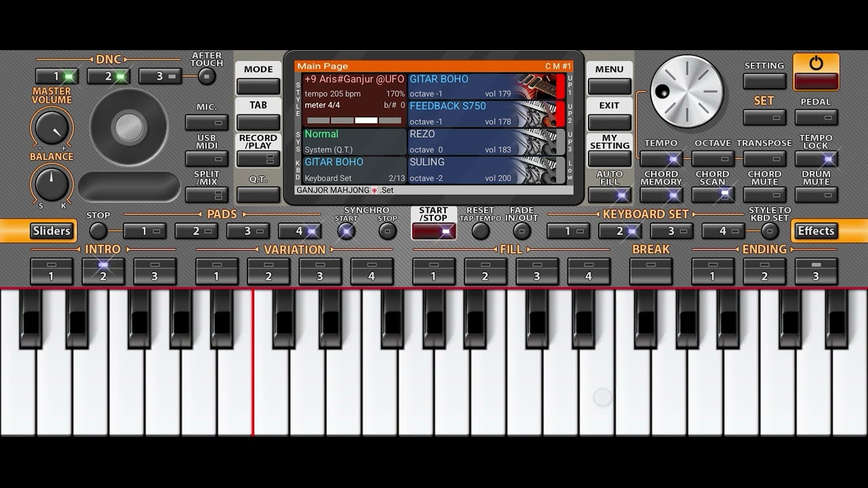Enable USB MIDI button

click(207, 159)
